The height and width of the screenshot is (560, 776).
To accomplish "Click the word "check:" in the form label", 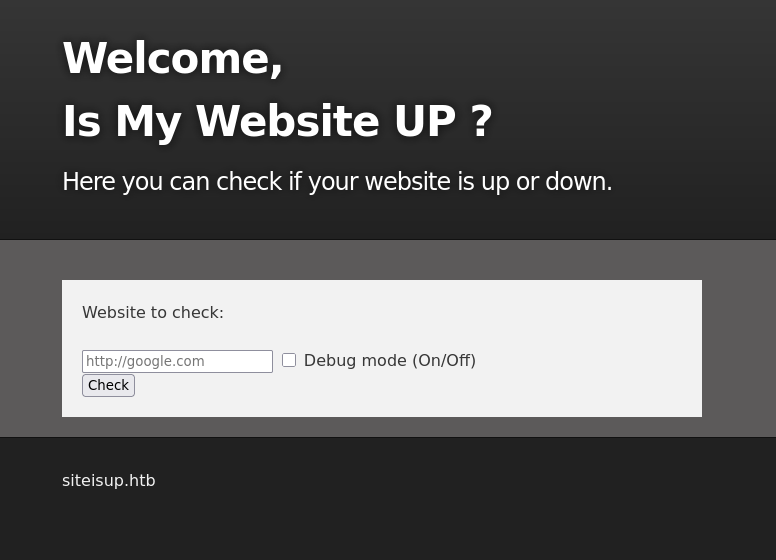I will 198,312.
